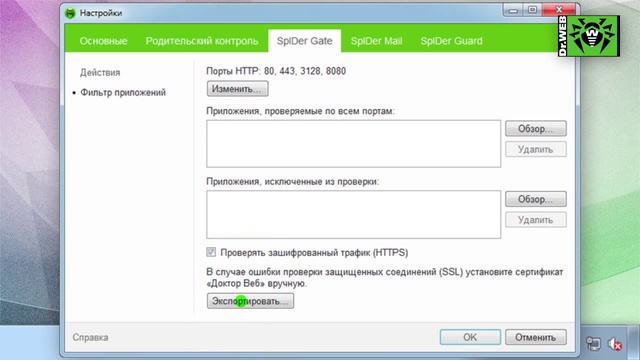Click the Dr.WEB logo badge
Screen dimensions: 640x360
[x=589, y=36]
